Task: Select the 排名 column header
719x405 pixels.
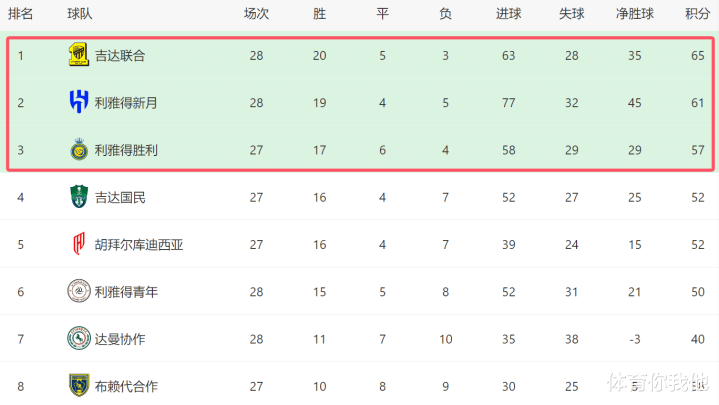Action: point(21,14)
